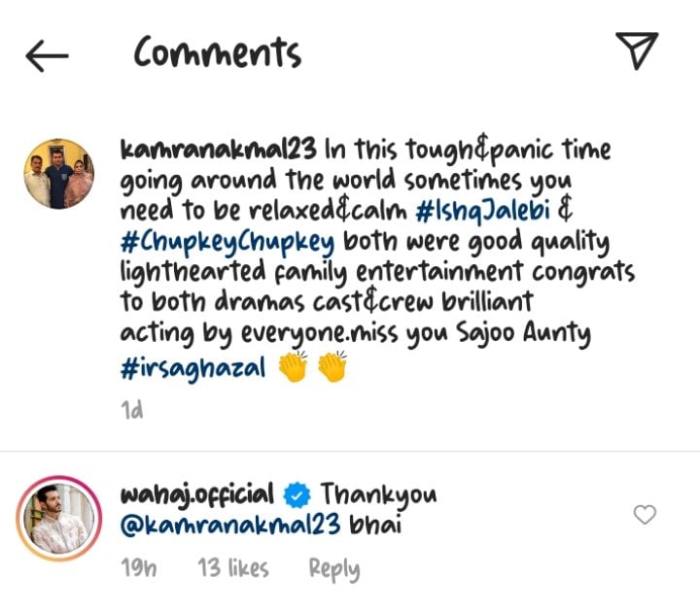700x612 pixels.
Task: Open the kamranakmal23 username in the caption
Action: pos(219,149)
